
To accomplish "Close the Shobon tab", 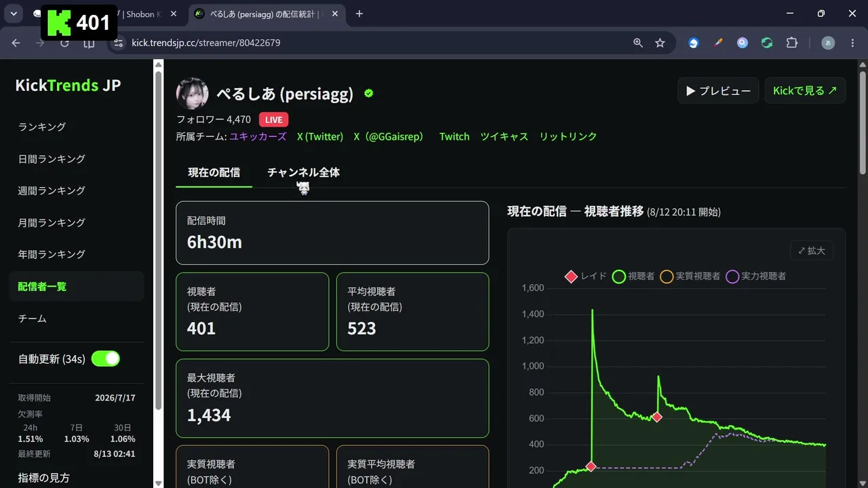I will 174,14.
